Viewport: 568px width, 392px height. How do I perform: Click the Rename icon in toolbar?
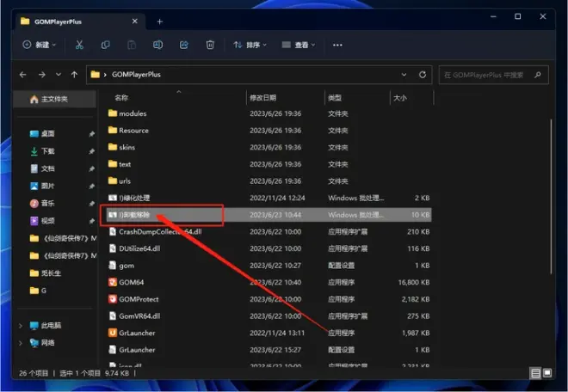point(157,45)
